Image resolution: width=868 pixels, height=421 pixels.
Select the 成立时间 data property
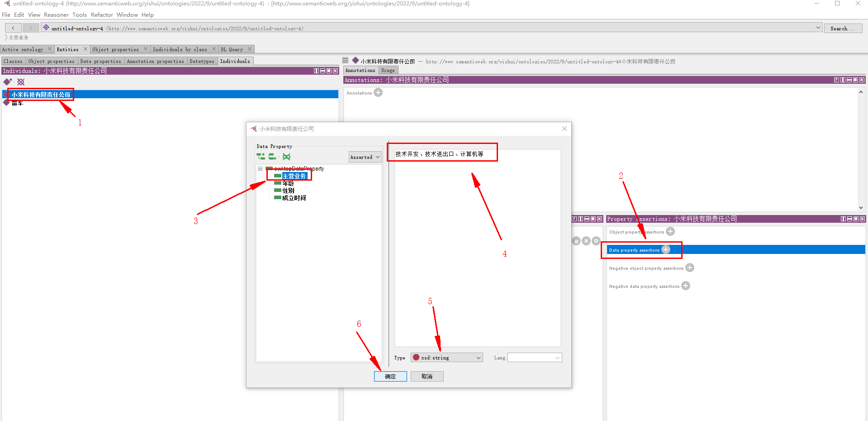[x=294, y=198]
